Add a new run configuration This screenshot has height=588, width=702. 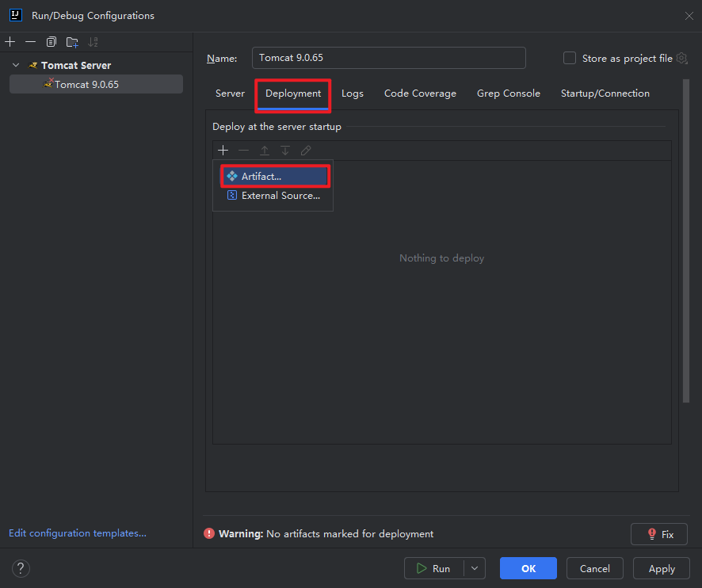pos(10,42)
